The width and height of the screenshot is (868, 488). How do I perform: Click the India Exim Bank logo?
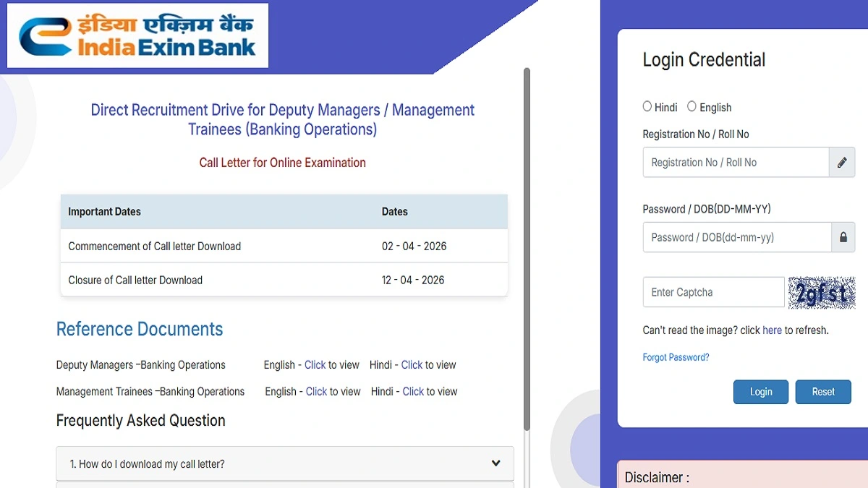pyautogui.click(x=137, y=35)
